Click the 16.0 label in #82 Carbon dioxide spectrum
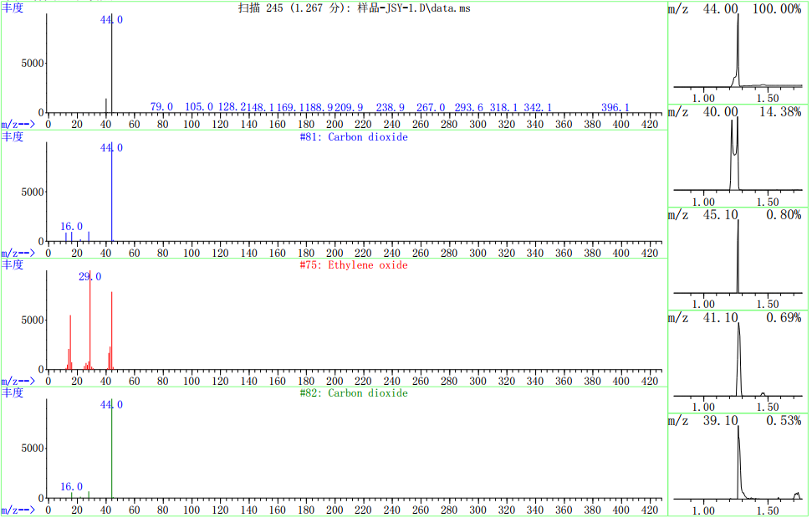Viewport: 812px width, 523px height. 72,486
